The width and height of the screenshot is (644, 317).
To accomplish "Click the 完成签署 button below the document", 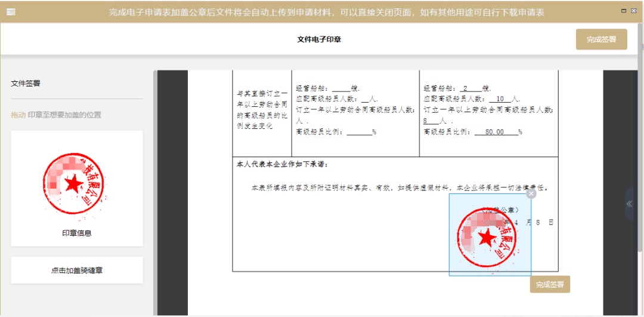I will (549, 285).
